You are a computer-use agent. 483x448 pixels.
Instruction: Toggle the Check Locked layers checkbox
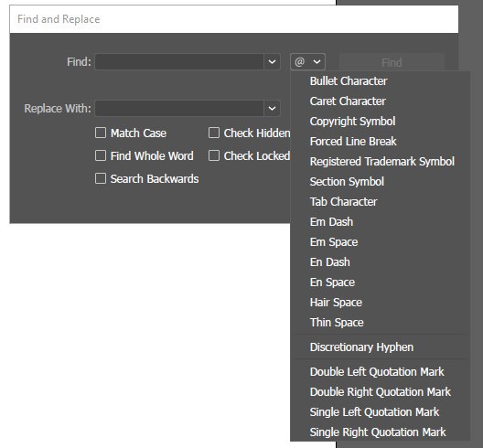coord(214,155)
